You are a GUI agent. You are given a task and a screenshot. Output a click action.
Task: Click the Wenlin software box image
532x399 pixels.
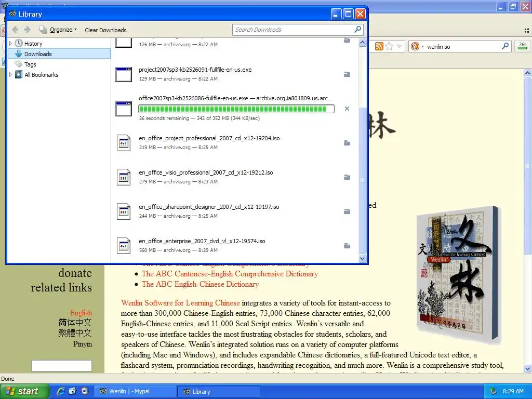click(457, 274)
